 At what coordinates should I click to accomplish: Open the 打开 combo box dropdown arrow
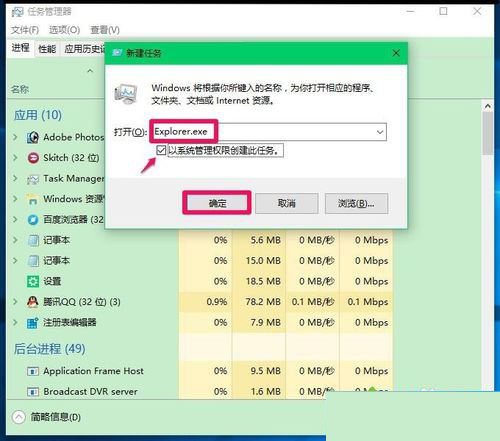(x=380, y=132)
